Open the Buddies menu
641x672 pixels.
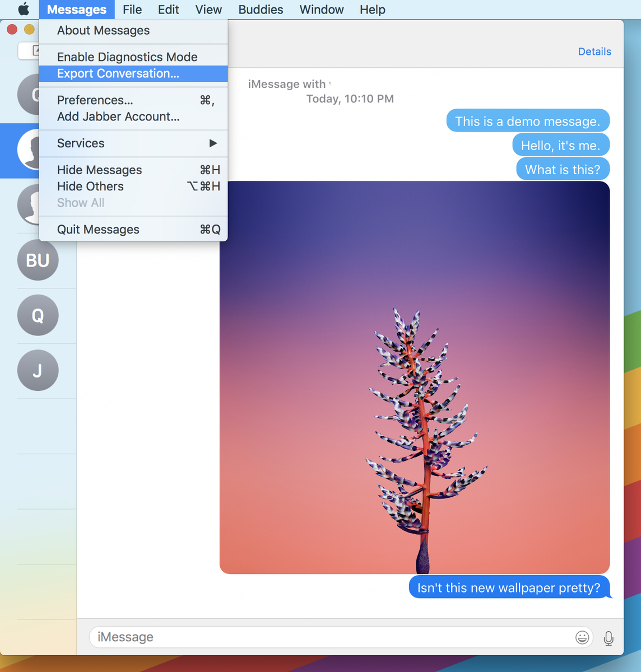pos(261,10)
